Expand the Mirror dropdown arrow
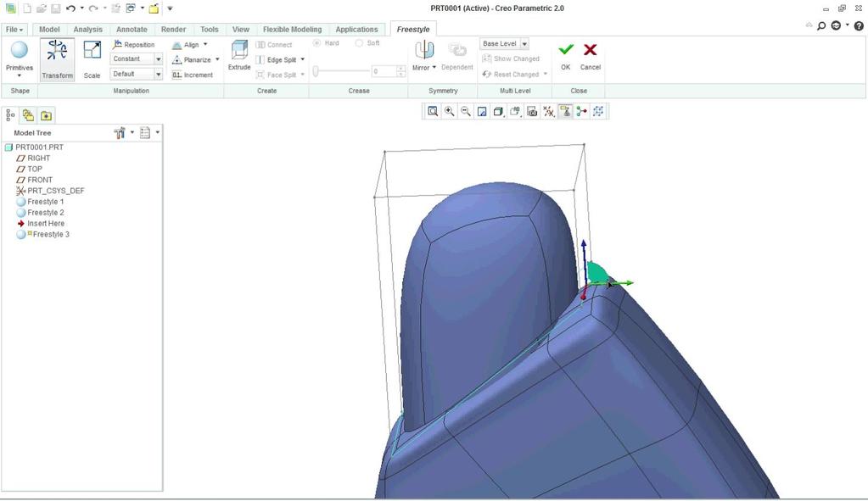The image size is (868, 501). pyautogui.click(x=434, y=68)
